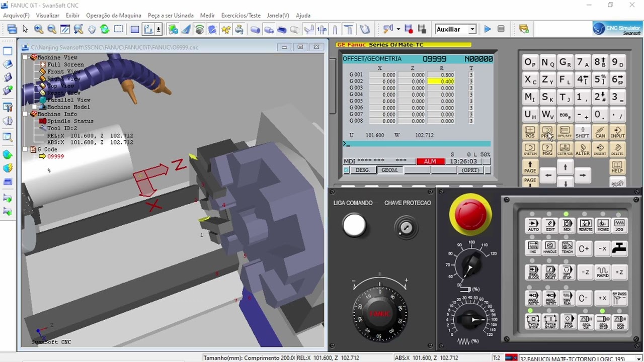Select Full Screen in Machine View tree
Viewport: 644px width, 362px height.
[65, 64]
